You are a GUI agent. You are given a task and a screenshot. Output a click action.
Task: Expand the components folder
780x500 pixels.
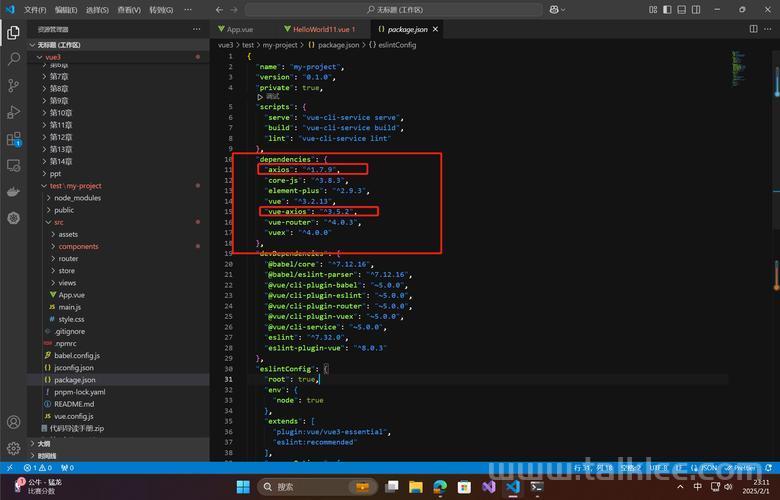click(53, 246)
